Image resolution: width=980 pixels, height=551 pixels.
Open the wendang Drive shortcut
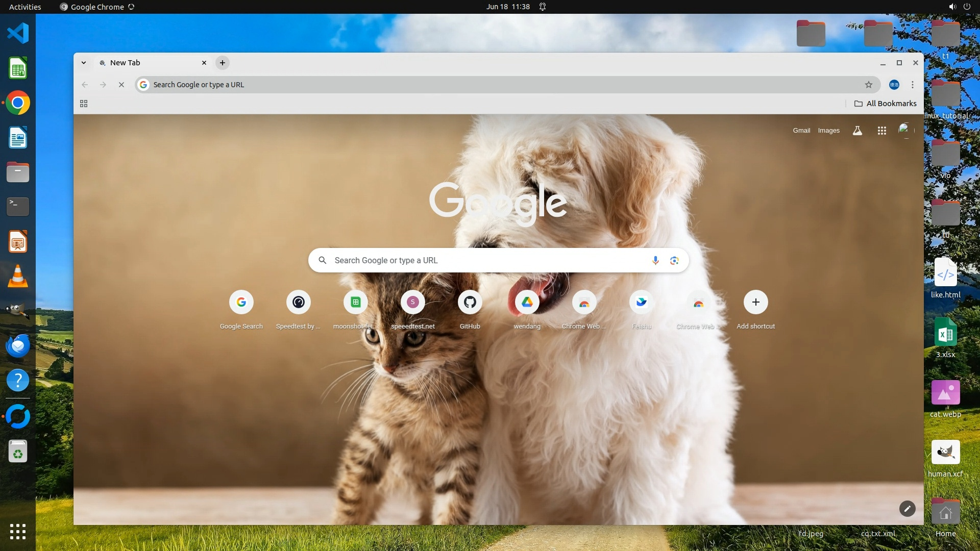[527, 303]
